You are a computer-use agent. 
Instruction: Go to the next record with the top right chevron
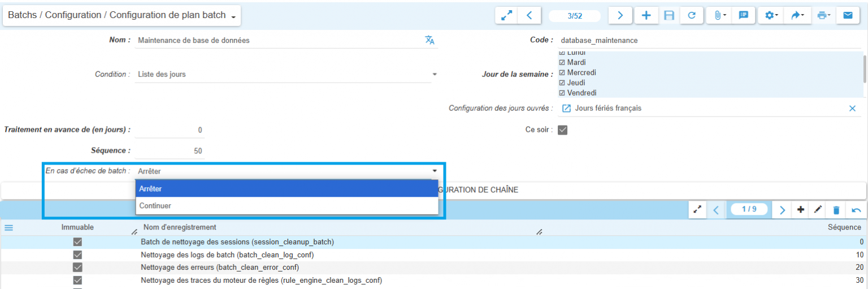[620, 16]
